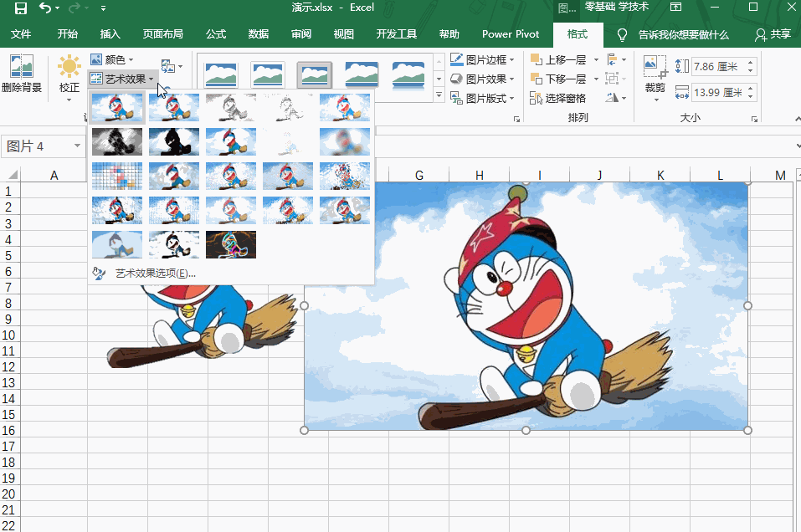Click the account name 零基础 学技术
The height and width of the screenshot is (532, 801).
pos(617,8)
